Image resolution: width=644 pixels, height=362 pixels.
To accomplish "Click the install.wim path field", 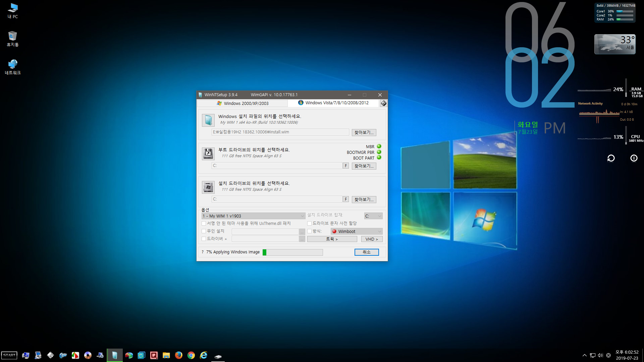I will coord(280,132).
